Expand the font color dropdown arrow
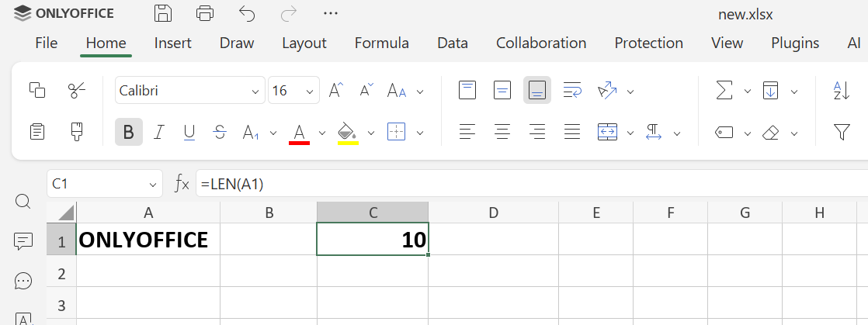Image resolution: width=868 pixels, height=325 pixels. (x=322, y=133)
